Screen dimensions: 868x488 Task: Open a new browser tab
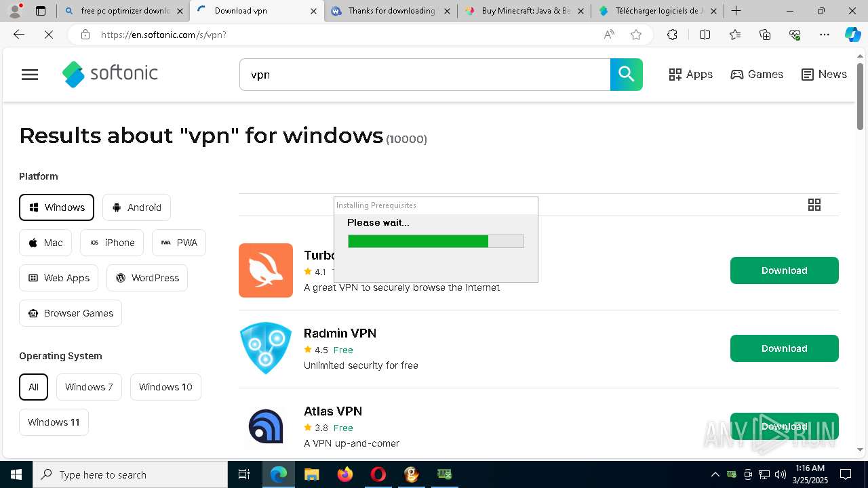(x=736, y=11)
